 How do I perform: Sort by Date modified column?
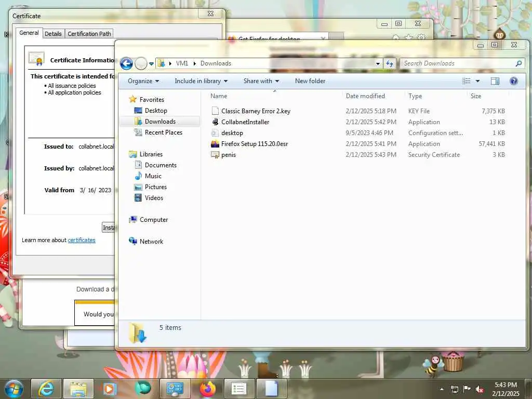point(365,96)
